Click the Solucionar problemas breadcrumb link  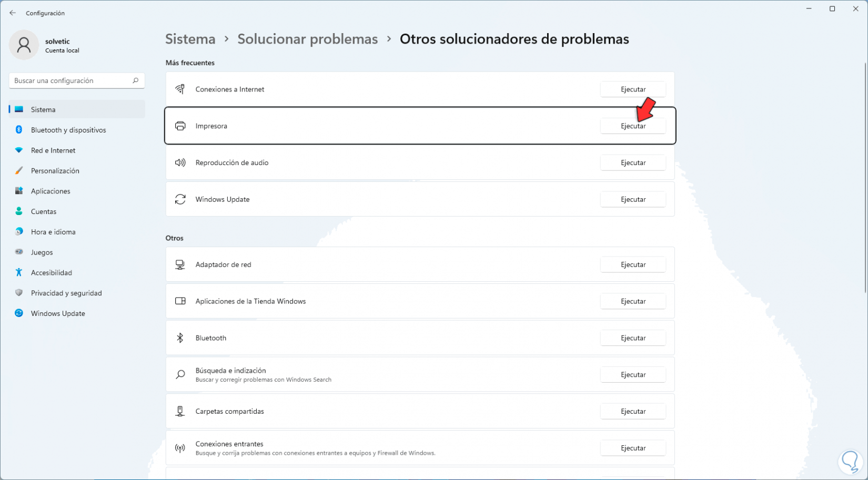point(307,39)
